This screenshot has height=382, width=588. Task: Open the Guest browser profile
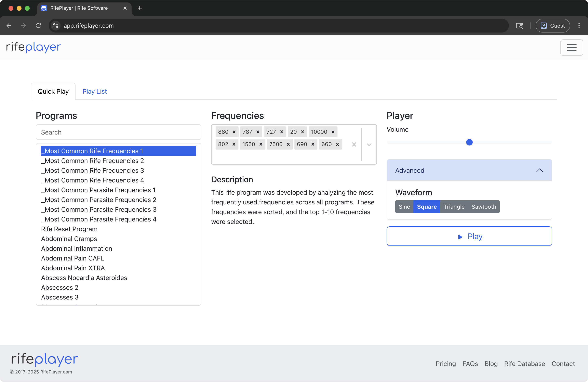point(553,25)
